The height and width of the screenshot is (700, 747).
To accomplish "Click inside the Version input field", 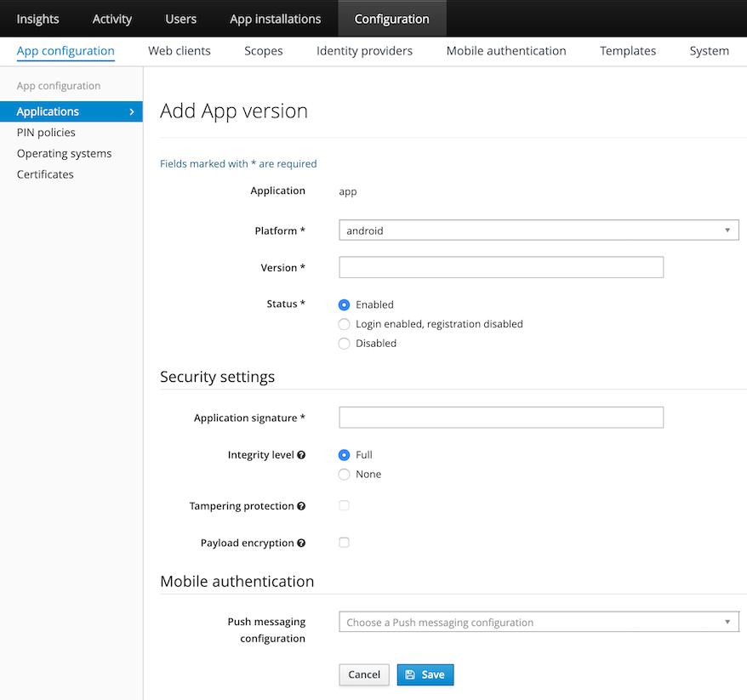I will point(500,267).
